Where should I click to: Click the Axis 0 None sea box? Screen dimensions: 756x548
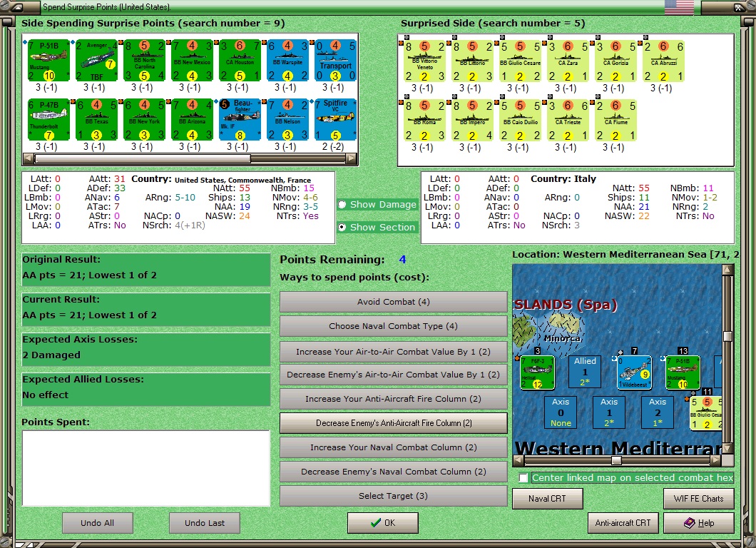click(561, 412)
